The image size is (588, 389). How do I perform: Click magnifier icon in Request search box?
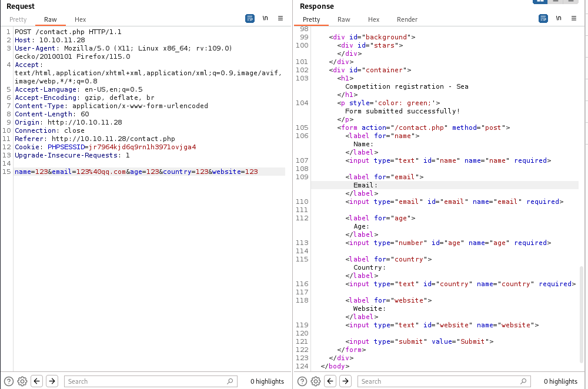pyautogui.click(x=230, y=381)
